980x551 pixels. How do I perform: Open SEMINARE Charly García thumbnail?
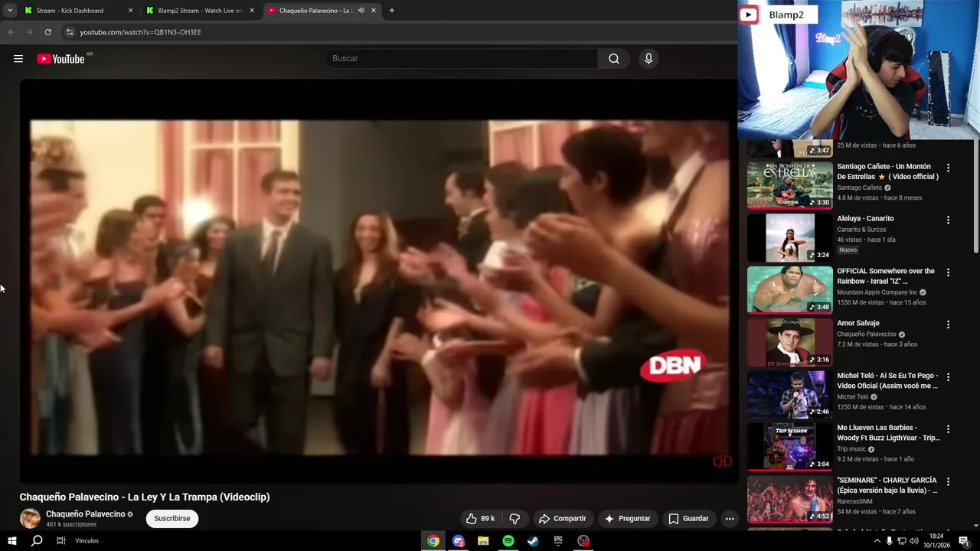point(789,498)
